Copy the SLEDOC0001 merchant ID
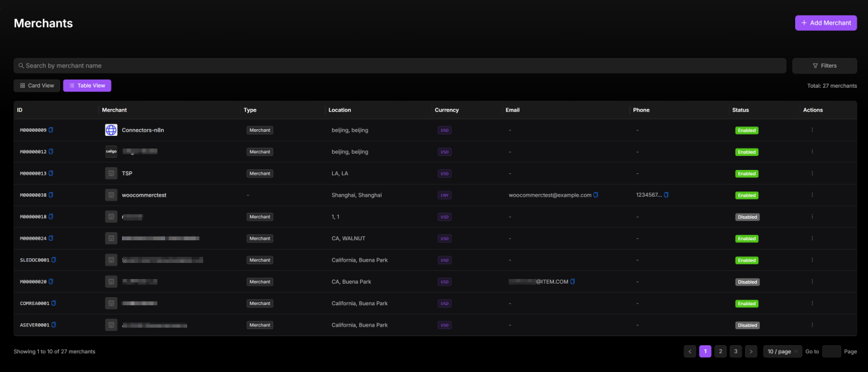 54,260
